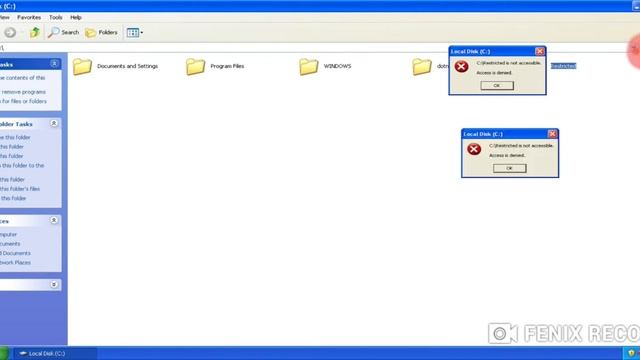Click the Local Disk (C:) taskbar button

coord(56,353)
